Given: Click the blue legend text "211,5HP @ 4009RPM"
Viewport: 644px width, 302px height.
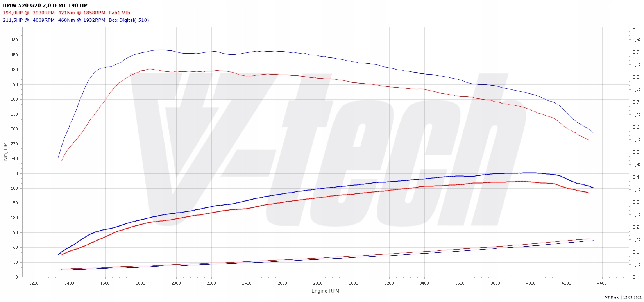Looking at the screenshot, I should click(x=29, y=20).
